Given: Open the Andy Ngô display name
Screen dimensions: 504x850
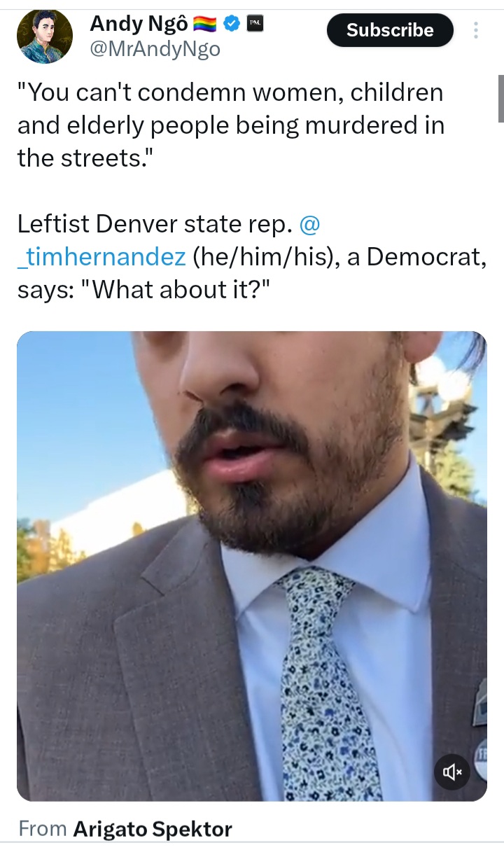Looking at the screenshot, I should pyautogui.click(x=139, y=25).
